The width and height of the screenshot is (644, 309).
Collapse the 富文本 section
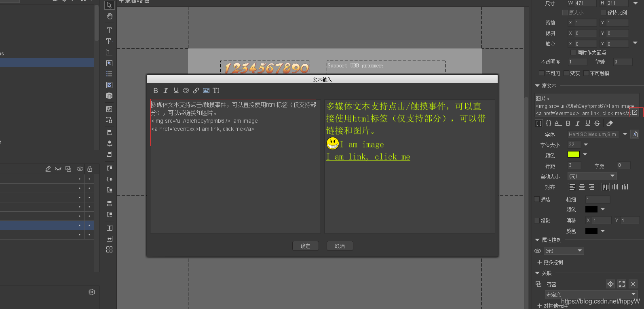point(537,86)
